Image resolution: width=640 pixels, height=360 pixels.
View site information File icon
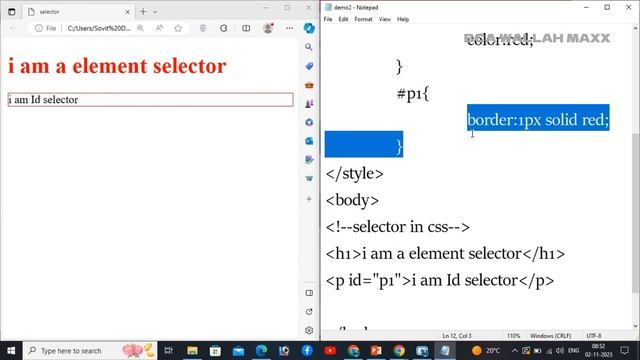45,28
